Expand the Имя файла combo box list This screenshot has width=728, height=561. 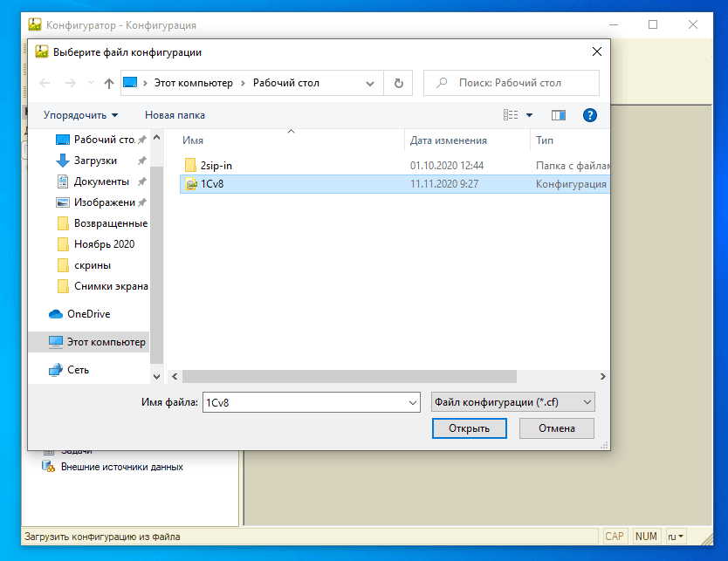(x=413, y=402)
